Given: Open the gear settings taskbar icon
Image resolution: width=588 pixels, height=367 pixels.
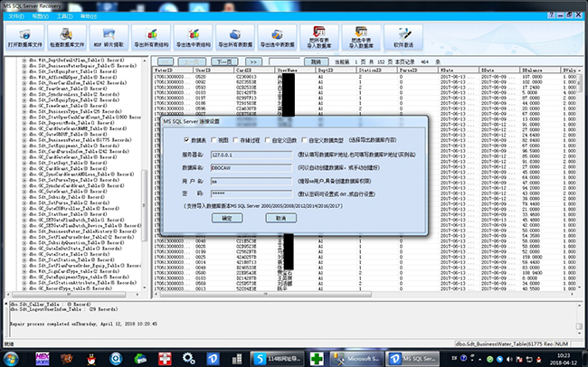Looking at the screenshot, I should (188, 359).
